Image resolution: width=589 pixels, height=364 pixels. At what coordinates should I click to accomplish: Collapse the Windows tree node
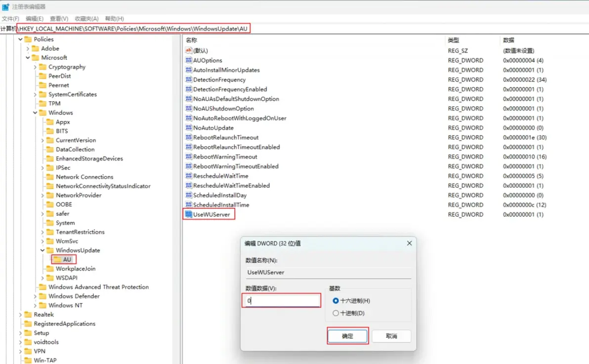35,113
